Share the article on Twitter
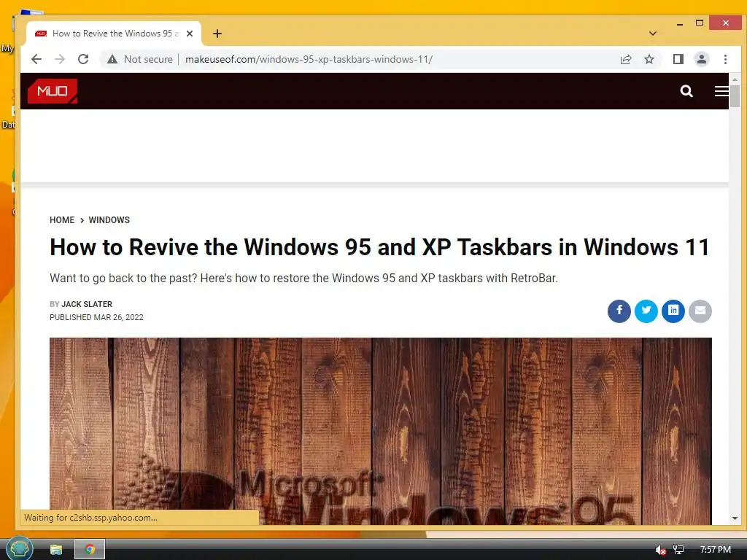The width and height of the screenshot is (747, 560). click(646, 311)
